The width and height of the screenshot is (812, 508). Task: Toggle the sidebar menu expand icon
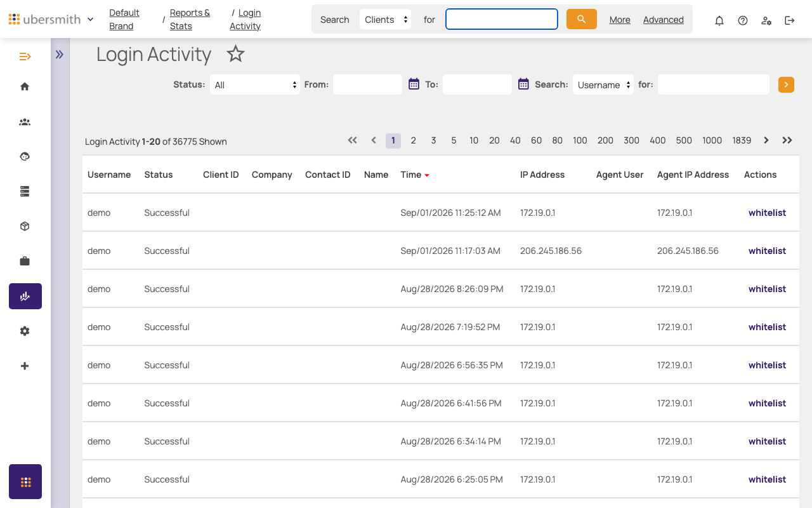(25, 57)
